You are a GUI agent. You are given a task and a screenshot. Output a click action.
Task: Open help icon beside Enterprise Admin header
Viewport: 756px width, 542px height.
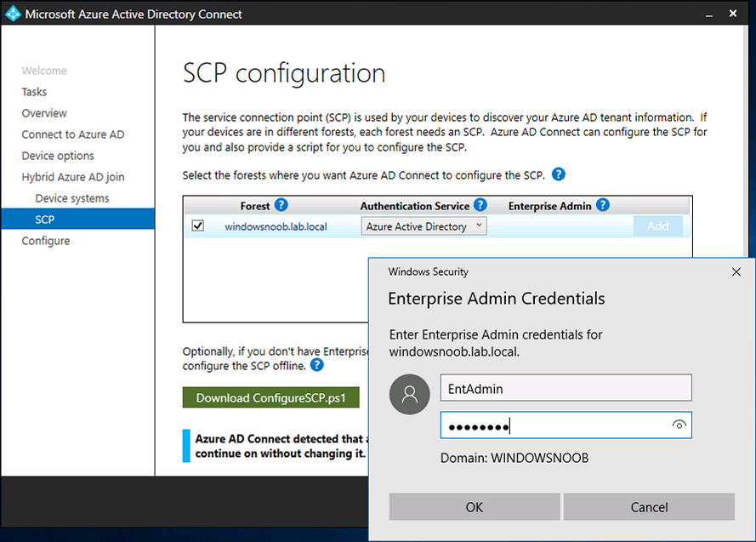pos(603,205)
